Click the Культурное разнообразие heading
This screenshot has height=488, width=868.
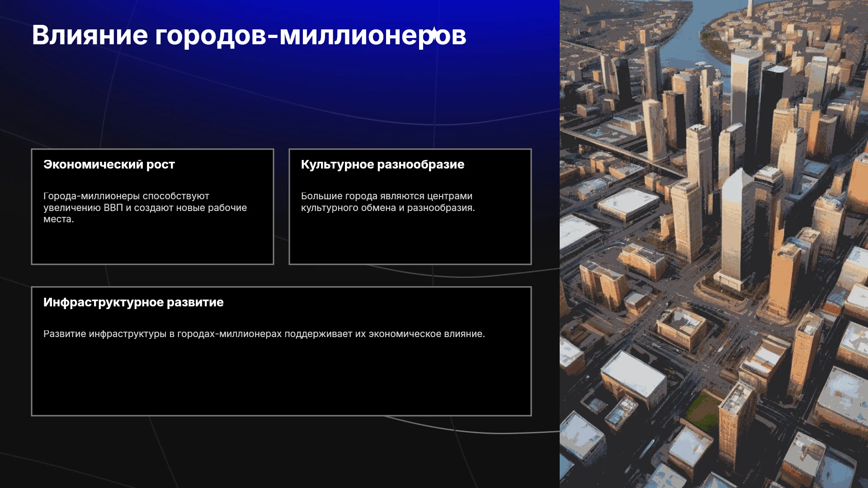382,164
